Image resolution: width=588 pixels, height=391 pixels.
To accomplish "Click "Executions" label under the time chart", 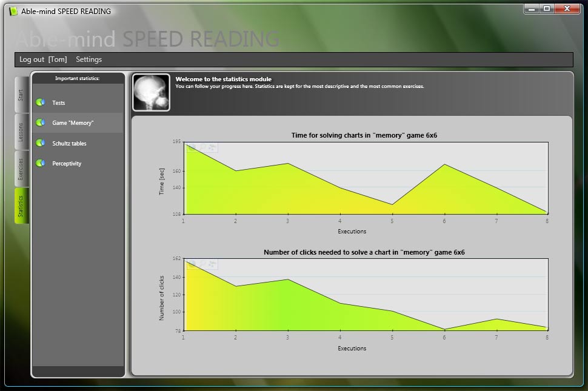I will [352, 232].
